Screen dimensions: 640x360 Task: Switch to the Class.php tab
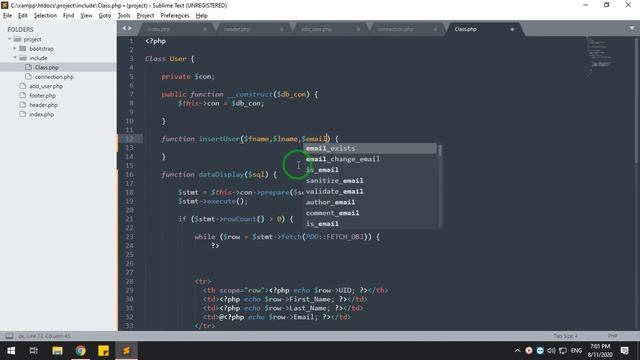click(465, 29)
